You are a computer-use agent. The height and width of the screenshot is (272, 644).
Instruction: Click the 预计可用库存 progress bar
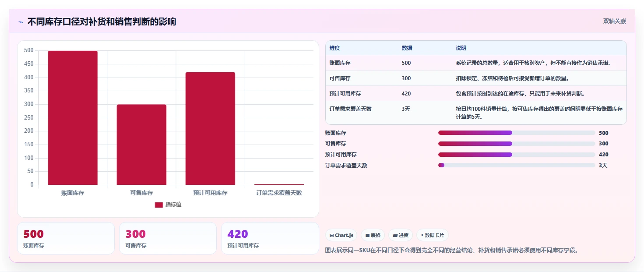(x=517, y=155)
